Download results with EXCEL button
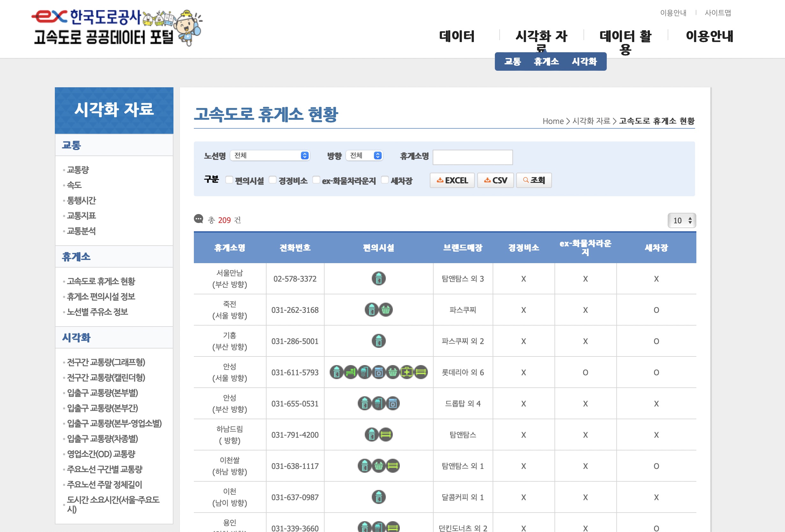This screenshot has height=532, width=785. (452, 180)
